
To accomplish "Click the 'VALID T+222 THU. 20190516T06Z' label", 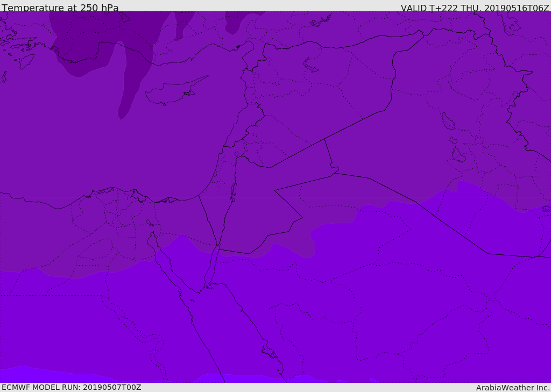I will tap(475, 8).
